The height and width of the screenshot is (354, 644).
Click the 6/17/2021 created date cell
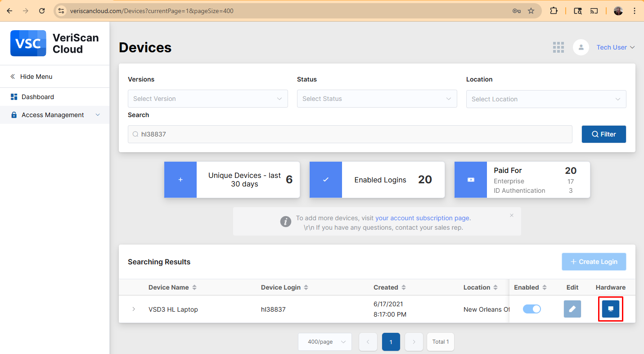point(390,309)
